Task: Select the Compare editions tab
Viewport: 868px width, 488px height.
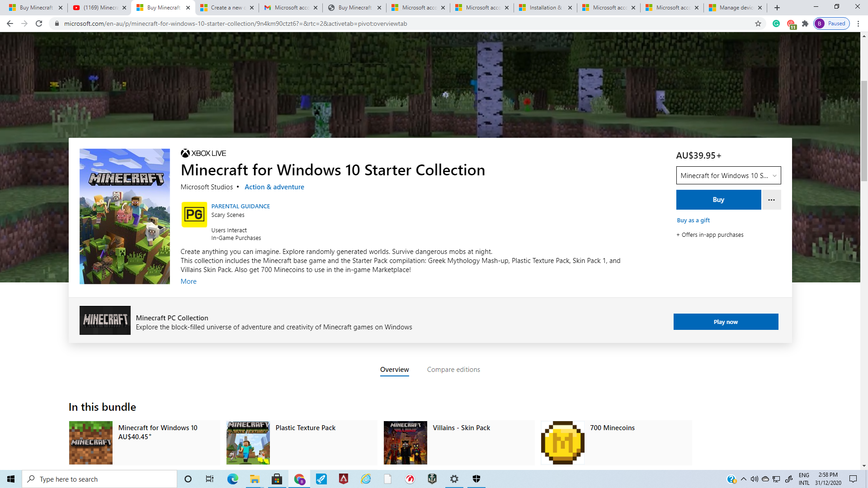Action: (x=453, y=370)
